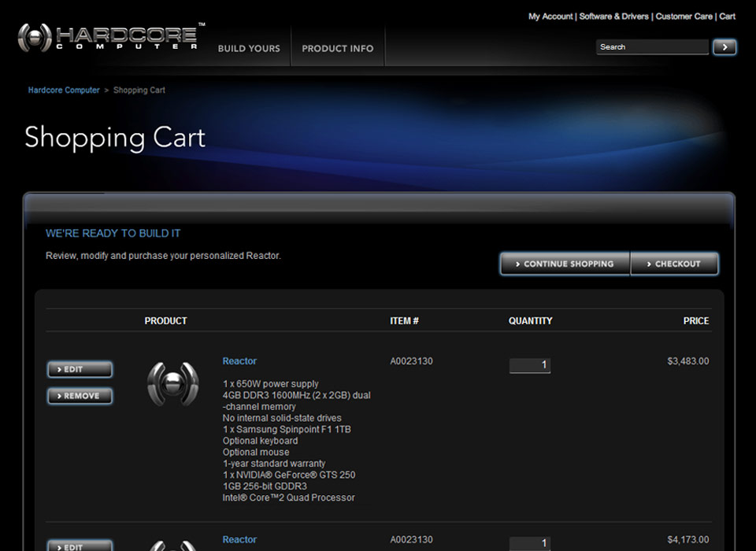The image size is (756, 551).
Task: Click '1-year standard warranty' text
Action: (x=274, y=464)
